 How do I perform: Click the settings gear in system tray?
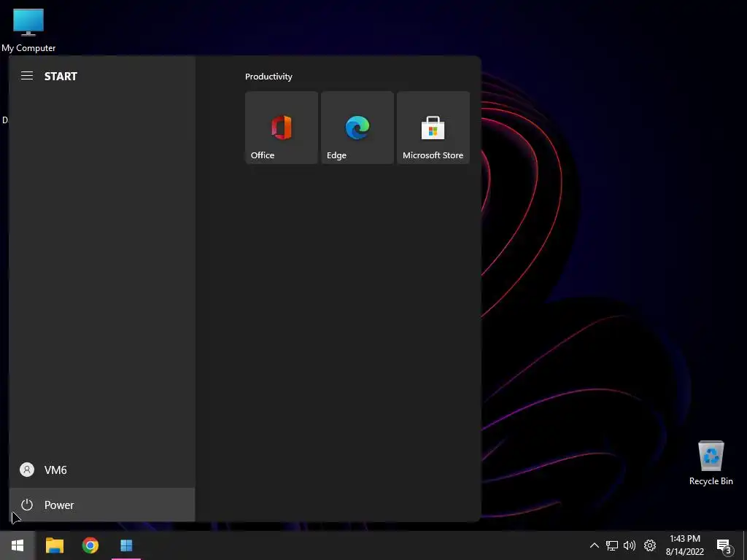(x=650, y=545)
